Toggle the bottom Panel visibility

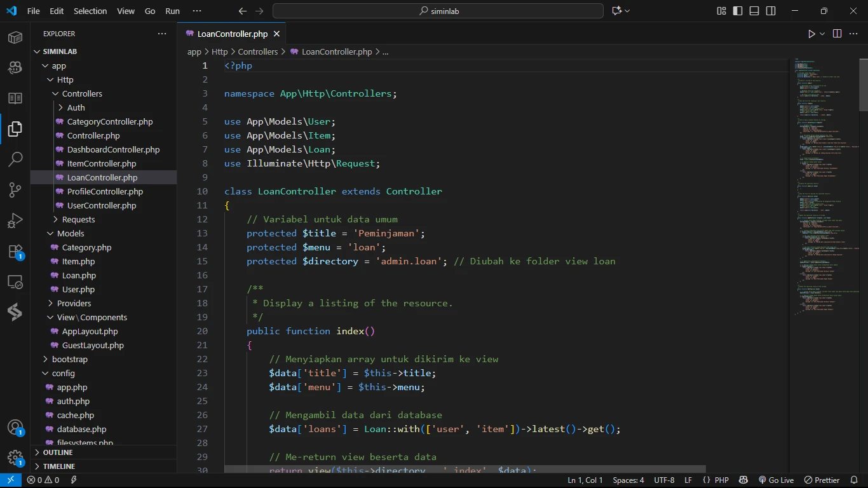754,11
